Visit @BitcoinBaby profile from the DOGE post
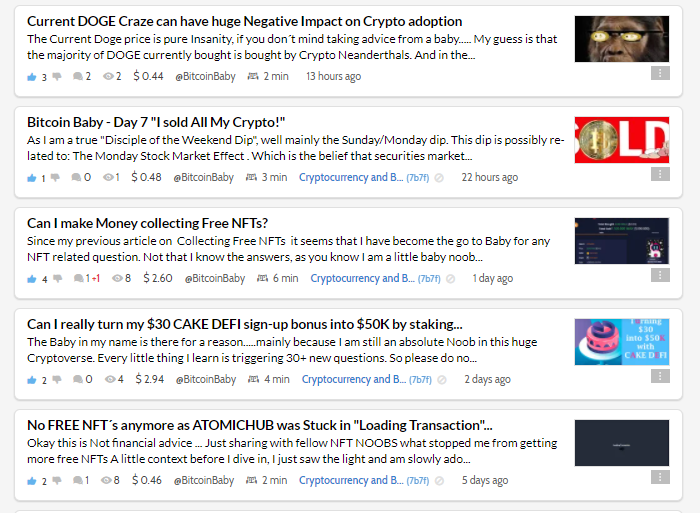 pyautogui.click(x=205, y=77)
